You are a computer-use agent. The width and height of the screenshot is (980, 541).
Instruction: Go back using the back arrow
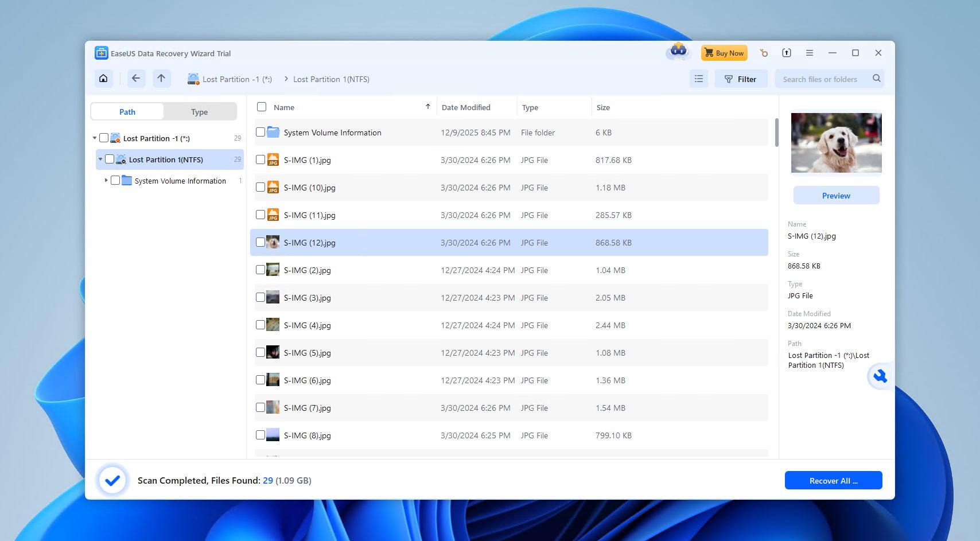(x=136, y=79)
